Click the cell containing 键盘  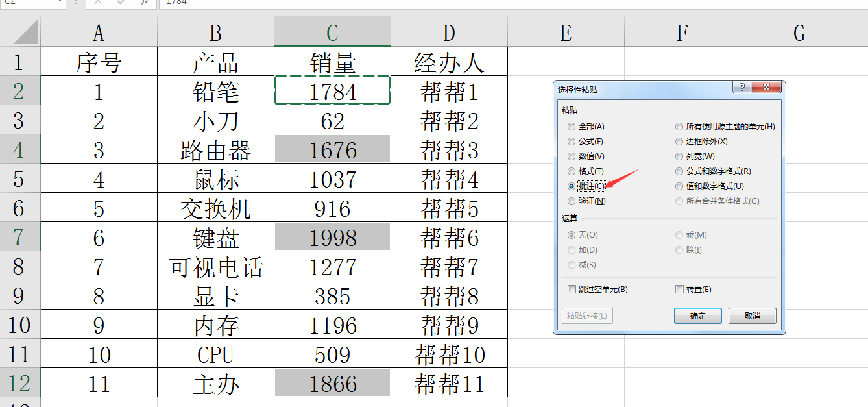click(x=215, y=236)
